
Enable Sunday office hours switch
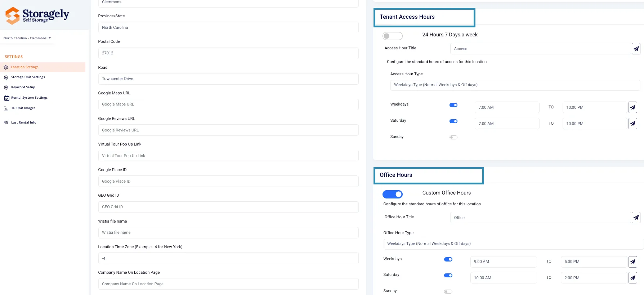click(448, 292)
